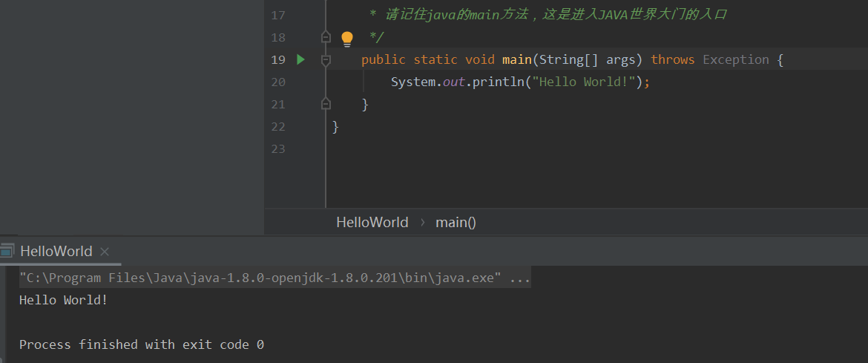Click line number 20 in the gutter
868x363 pixels.
point(278,82)
